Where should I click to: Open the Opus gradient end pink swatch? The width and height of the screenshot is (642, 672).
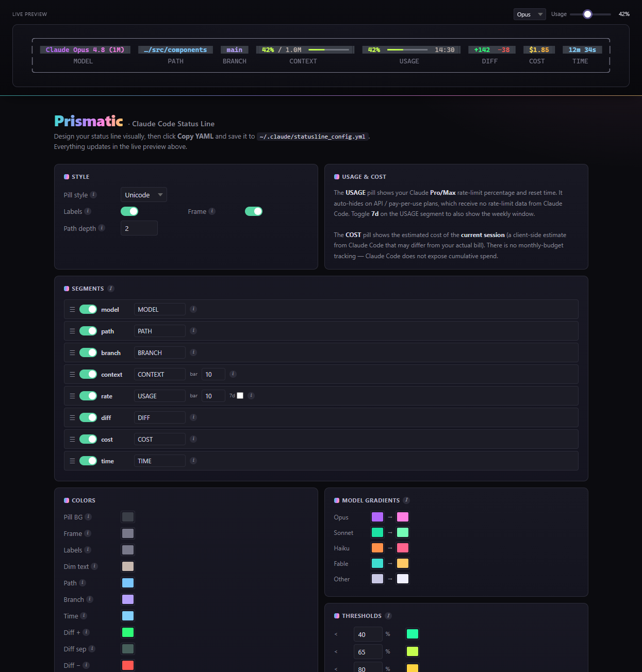pos(403,517)
